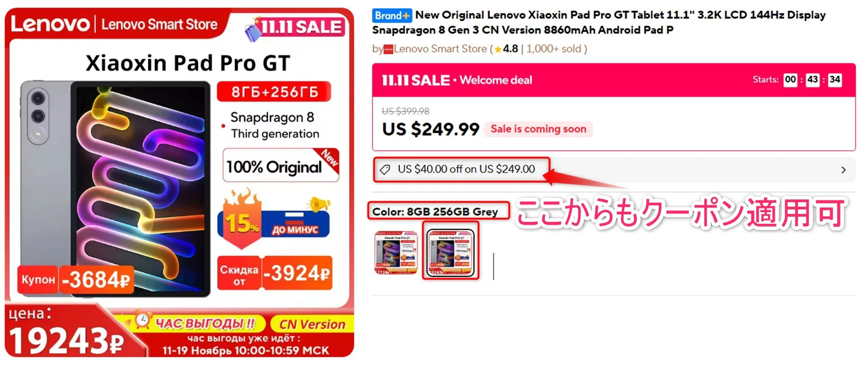Open the Lenovo Smart Store seller link
The image size is (868, 365).
pyautogui.click(x=440, y=49)
